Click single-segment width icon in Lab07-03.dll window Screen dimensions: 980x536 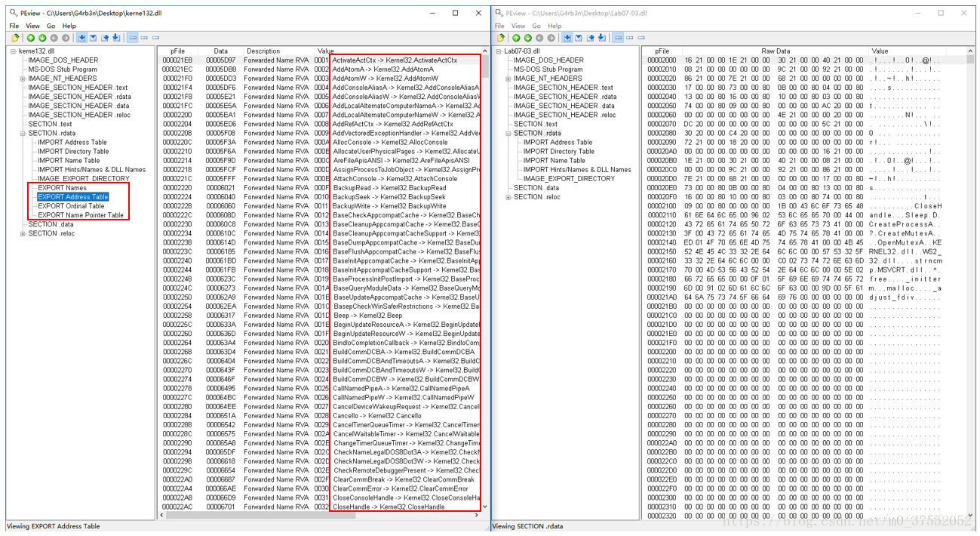[642, 38]
